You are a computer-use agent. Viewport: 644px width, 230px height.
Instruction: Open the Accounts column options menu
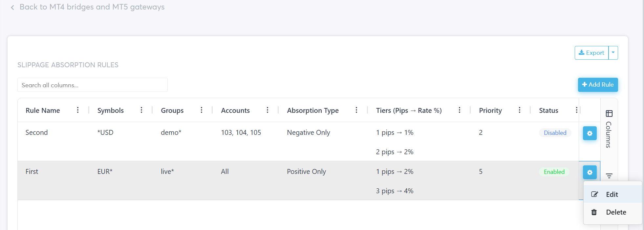pyautogui.click(x=268, y=110)
